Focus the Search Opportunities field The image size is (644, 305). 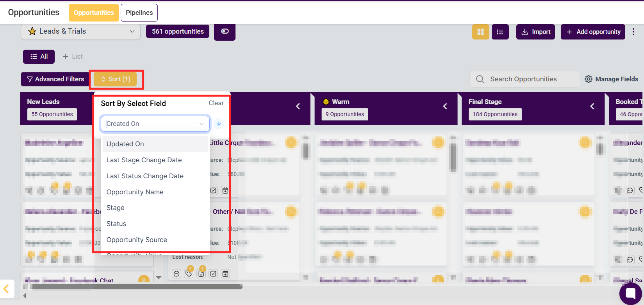pos(524,79)
